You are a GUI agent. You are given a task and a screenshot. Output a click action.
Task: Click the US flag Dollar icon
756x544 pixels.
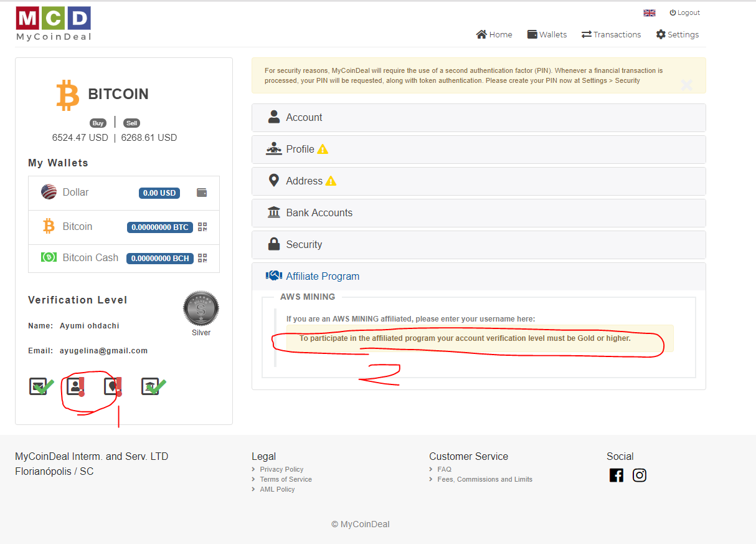coord(49,192)
